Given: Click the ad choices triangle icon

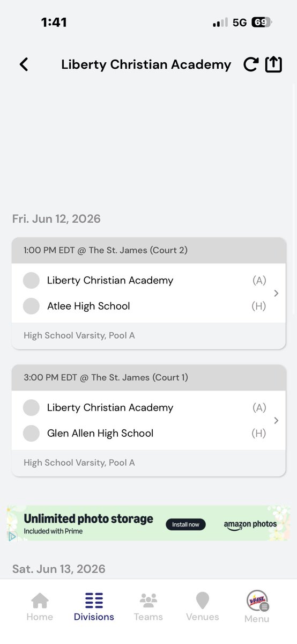Looking at the screenshot, I should pyautogui.click(x=12, y=536).
